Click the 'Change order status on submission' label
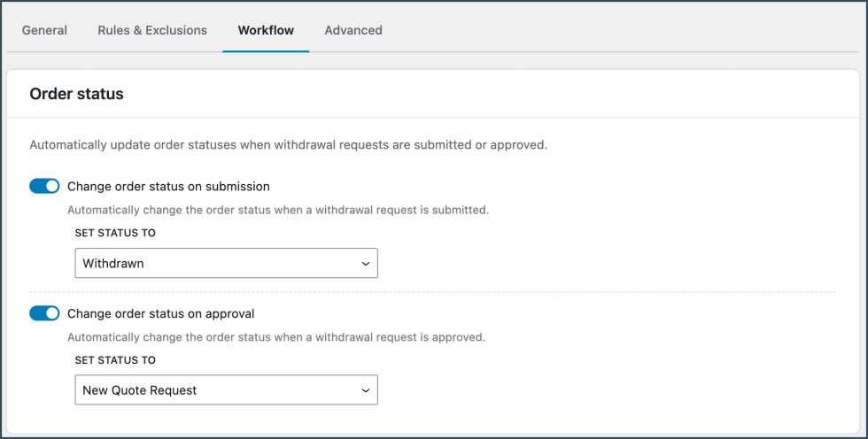Screen dimensions: 868x439 (x=169, y=187)
